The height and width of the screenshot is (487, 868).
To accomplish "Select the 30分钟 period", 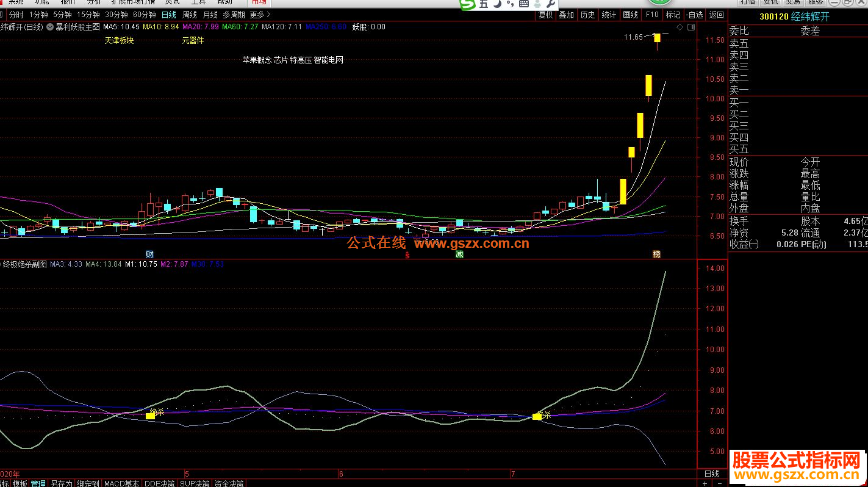I will tap(117, 15).
